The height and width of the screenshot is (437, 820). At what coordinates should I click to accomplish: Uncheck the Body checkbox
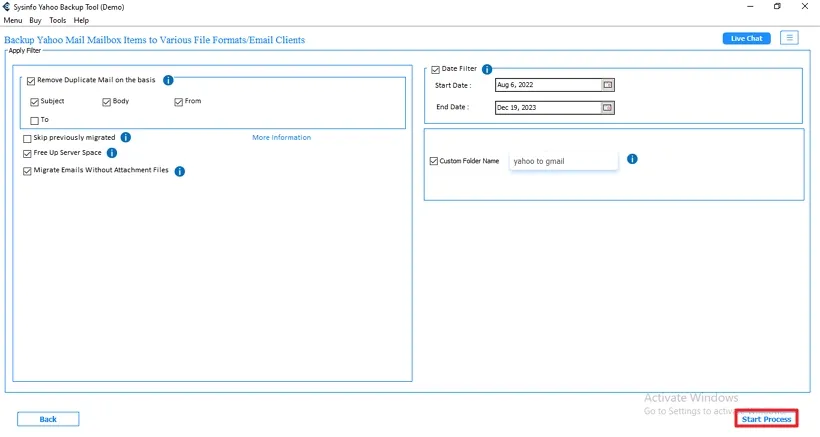pyautogui.click(x=107, y=102)
